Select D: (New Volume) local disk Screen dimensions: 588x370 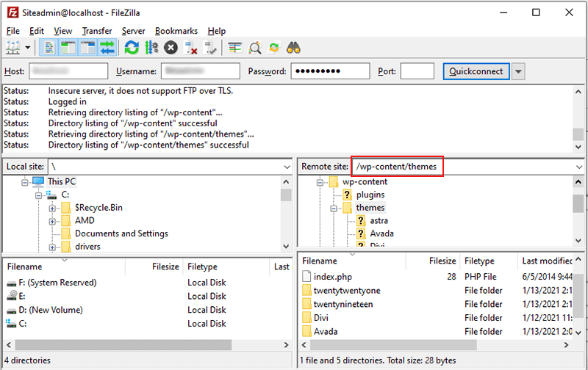[x=51, y=310]
